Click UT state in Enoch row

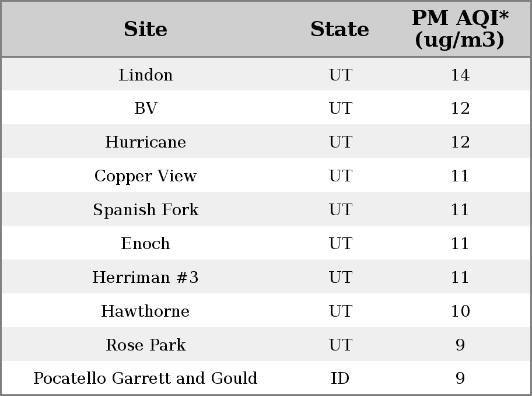pos(340,243)
